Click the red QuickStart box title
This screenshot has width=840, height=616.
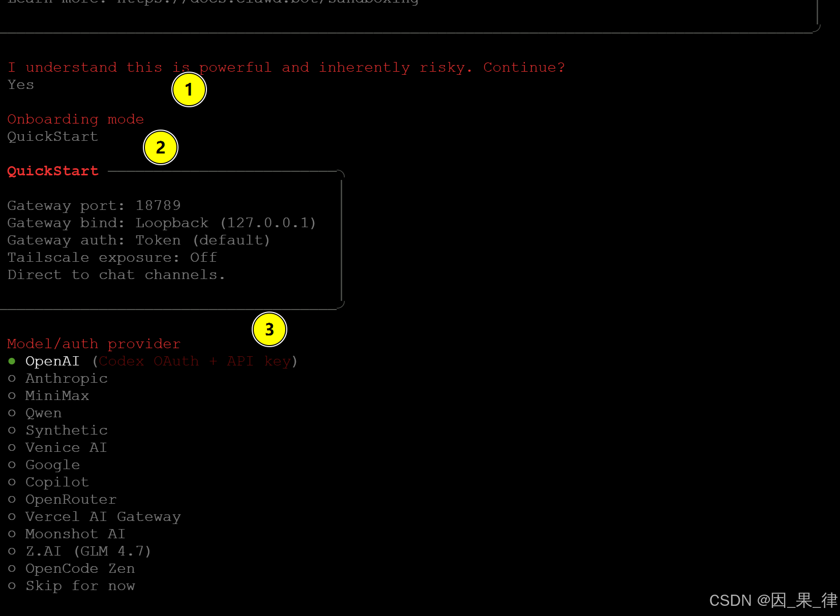pos(53,171)
